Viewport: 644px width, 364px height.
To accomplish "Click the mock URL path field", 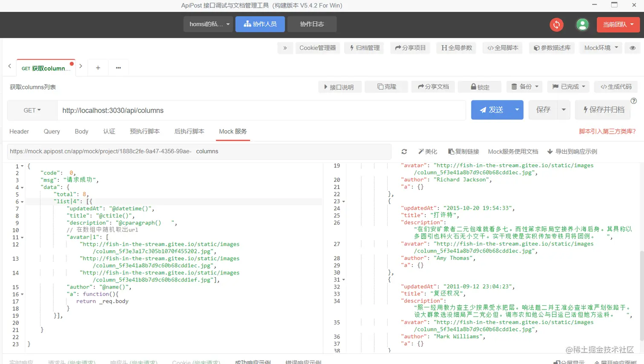I will coord(293,152).
